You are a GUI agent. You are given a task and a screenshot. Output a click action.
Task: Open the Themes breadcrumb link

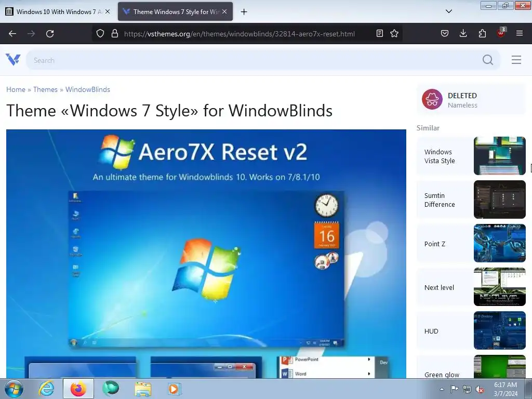tap(46, 89)
